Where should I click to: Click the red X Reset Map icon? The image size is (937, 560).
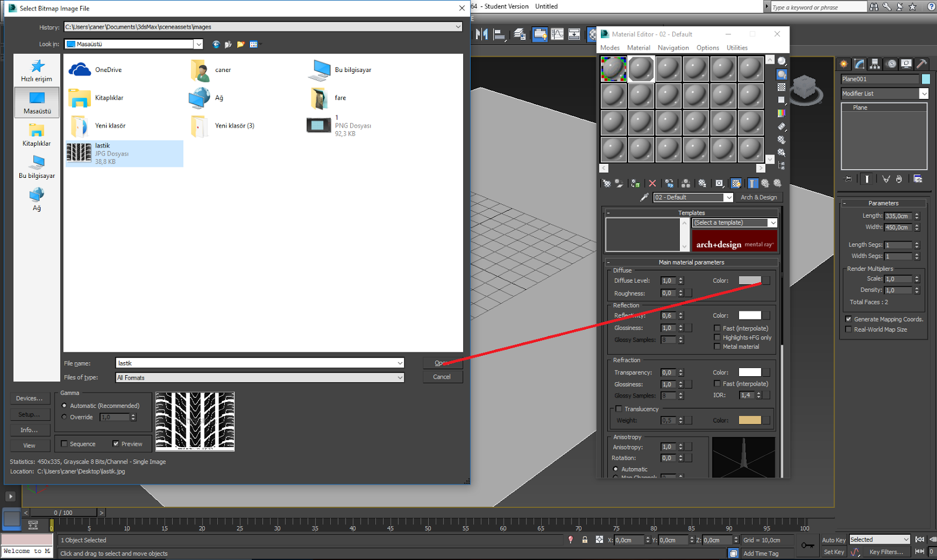point(652,183)
